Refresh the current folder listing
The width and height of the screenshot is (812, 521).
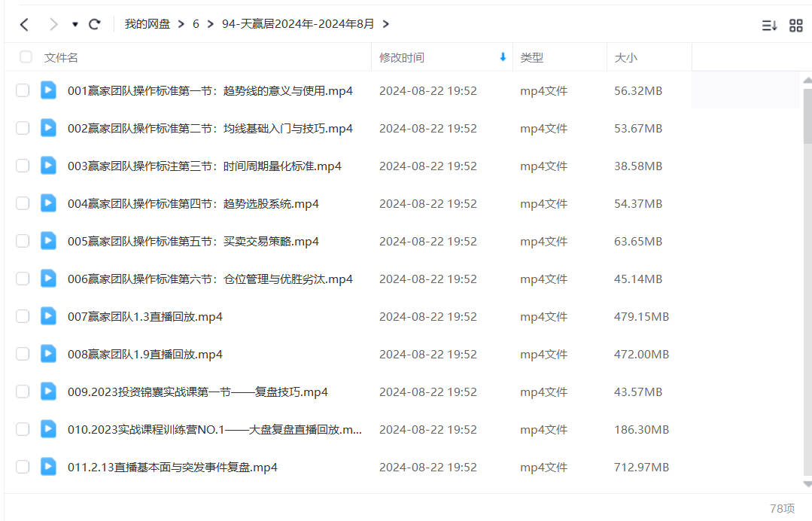click(94, 24)
